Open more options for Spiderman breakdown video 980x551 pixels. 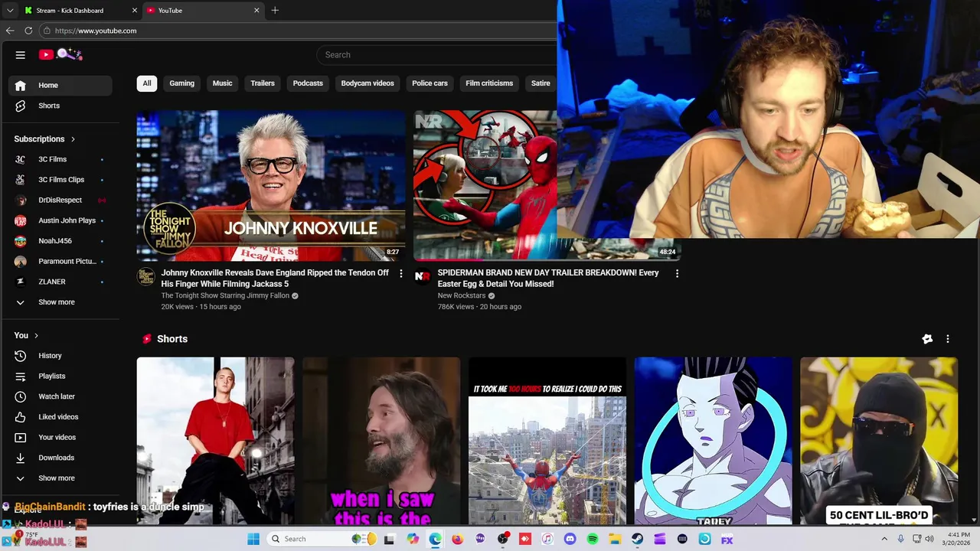677,273
